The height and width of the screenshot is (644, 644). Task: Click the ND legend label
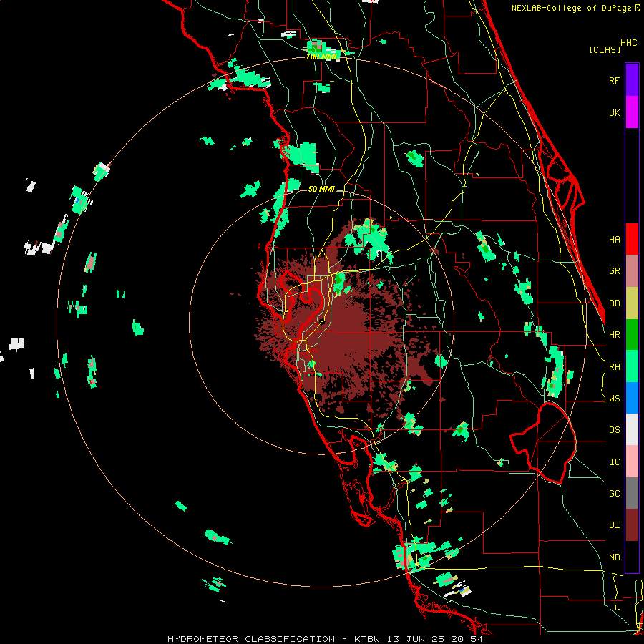click(x=614, y=557)
